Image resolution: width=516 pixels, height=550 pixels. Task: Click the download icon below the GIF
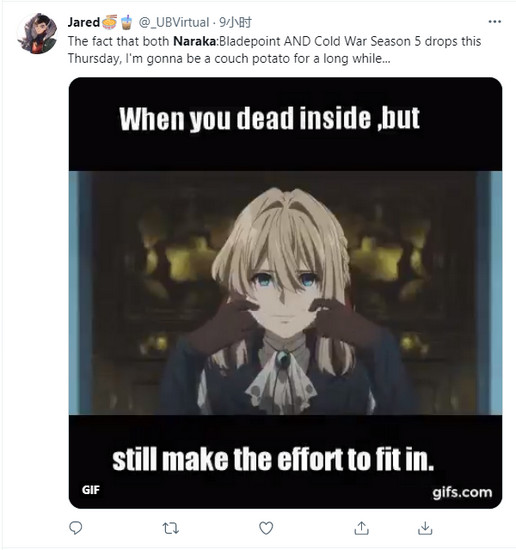point(425,528)
